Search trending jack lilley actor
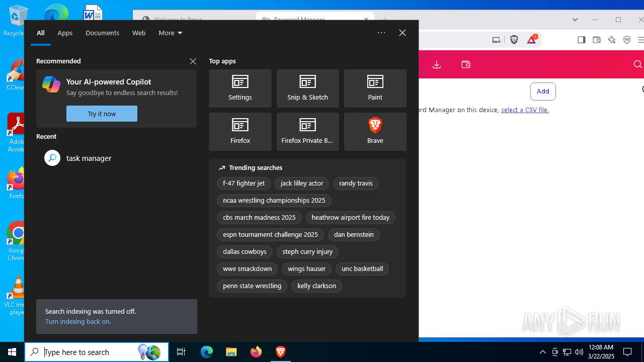Image resolution: width=644 pixels, height=362 pixels. click(302, 184)
